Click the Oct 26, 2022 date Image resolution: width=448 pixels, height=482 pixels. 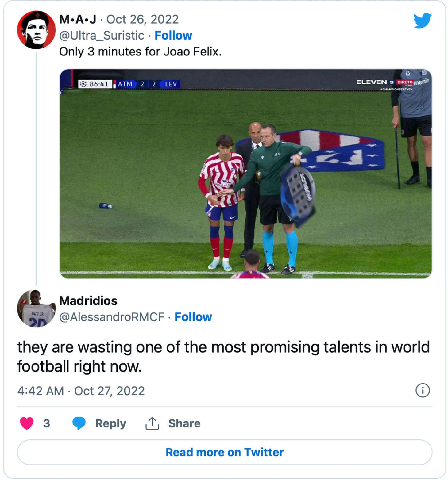pos(142,19)
